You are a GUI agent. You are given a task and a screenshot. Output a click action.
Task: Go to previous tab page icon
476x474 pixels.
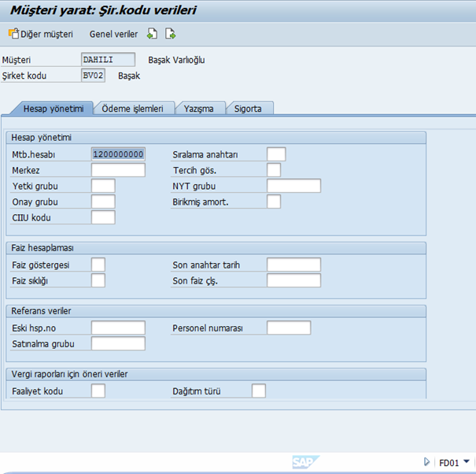[x=153, y=34]
